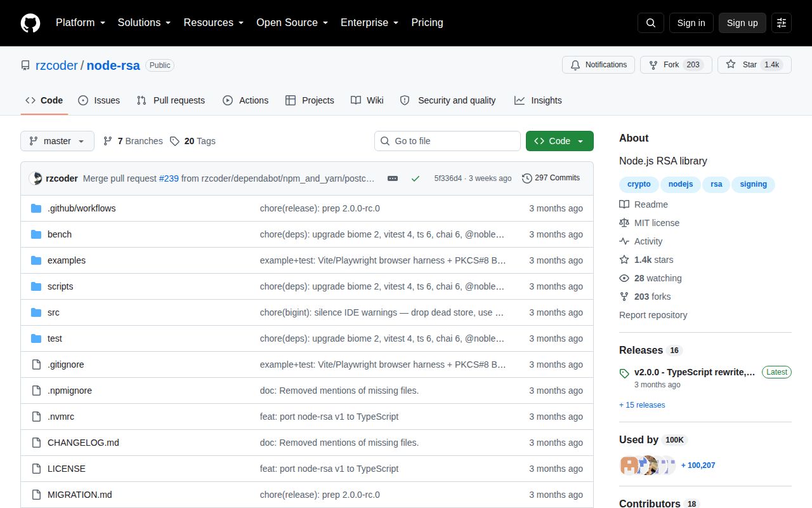
Task: Open pull request #239 link
Action: (x=169, y=178)
